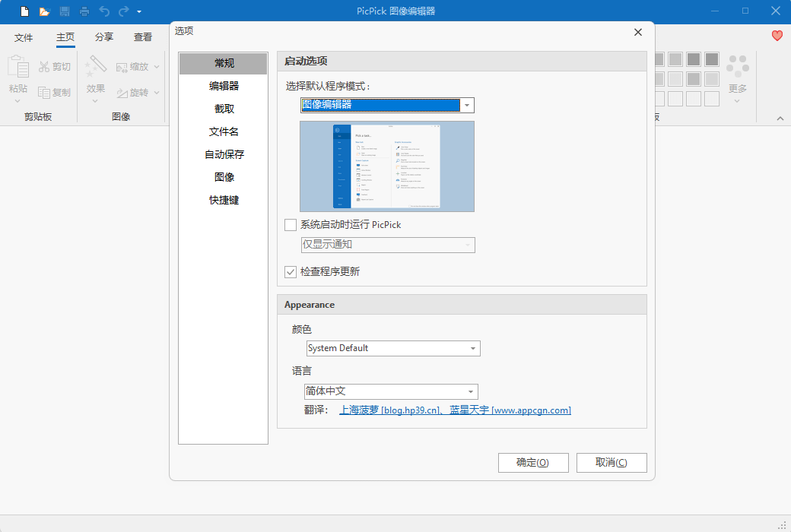791x532 pixels.
Task: Uncheck 检查程序更新 checkbox
Action: 291,272
